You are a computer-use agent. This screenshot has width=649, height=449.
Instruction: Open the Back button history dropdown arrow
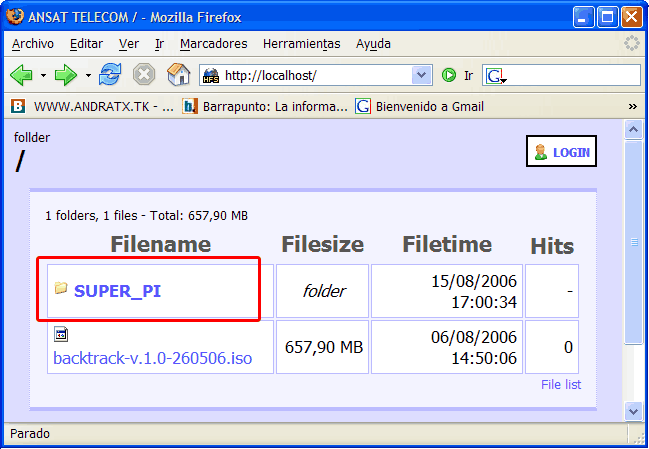point(43,75)
